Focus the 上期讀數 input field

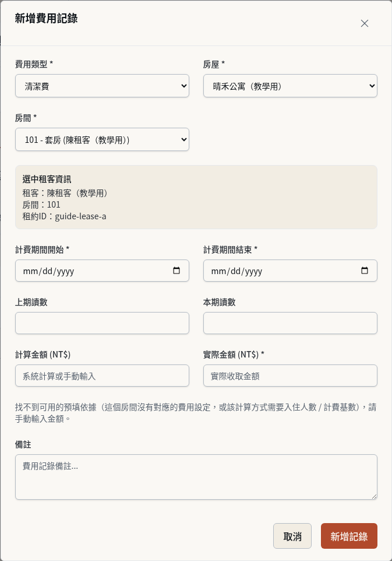(102, 323)
